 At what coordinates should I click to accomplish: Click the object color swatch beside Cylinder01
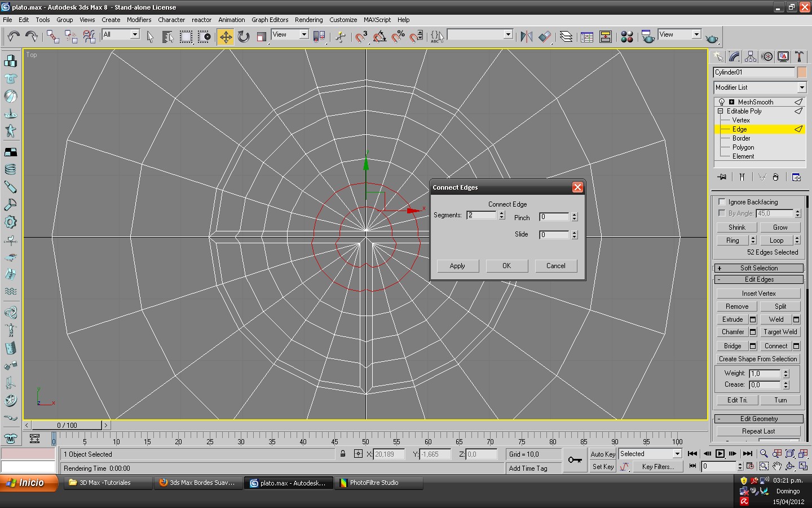pyautogui.click(x=802, y=72)
